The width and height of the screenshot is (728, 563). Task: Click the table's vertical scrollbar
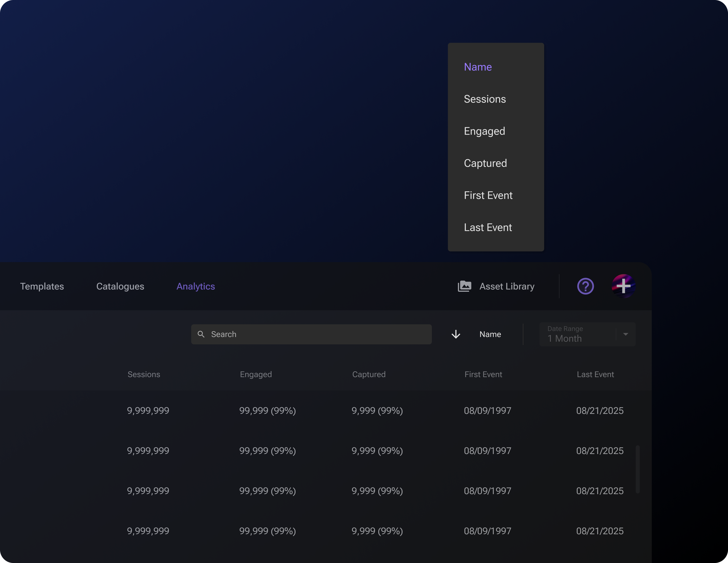[x=637, y=469]
